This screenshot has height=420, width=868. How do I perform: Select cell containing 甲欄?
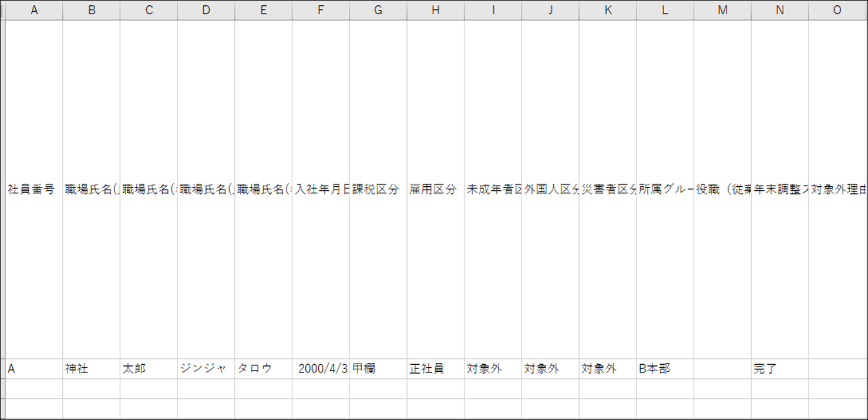click(378, 369)
